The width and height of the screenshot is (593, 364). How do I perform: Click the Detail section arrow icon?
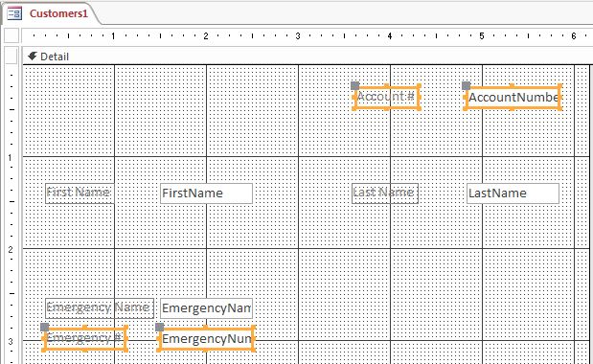(33, 57)
